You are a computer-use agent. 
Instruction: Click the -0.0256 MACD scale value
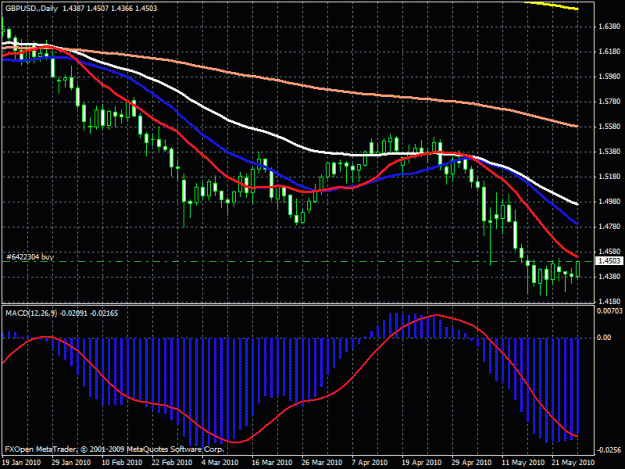pos(609,450)
